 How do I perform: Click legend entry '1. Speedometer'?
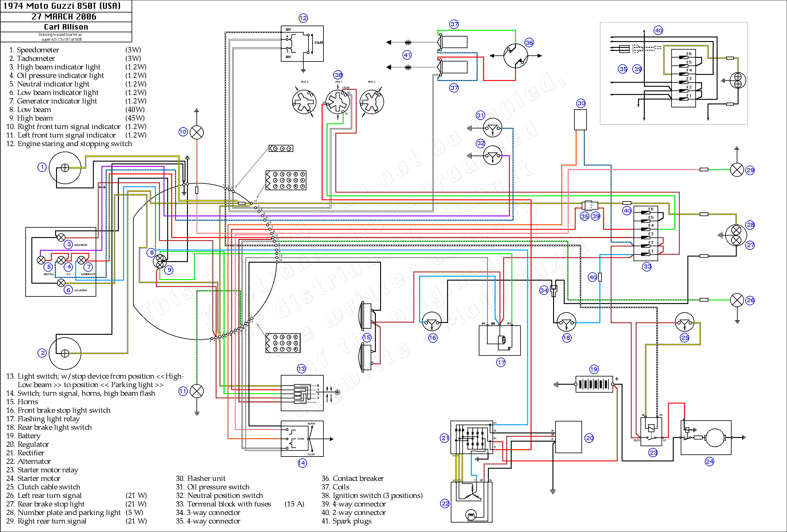click(34, 50)
